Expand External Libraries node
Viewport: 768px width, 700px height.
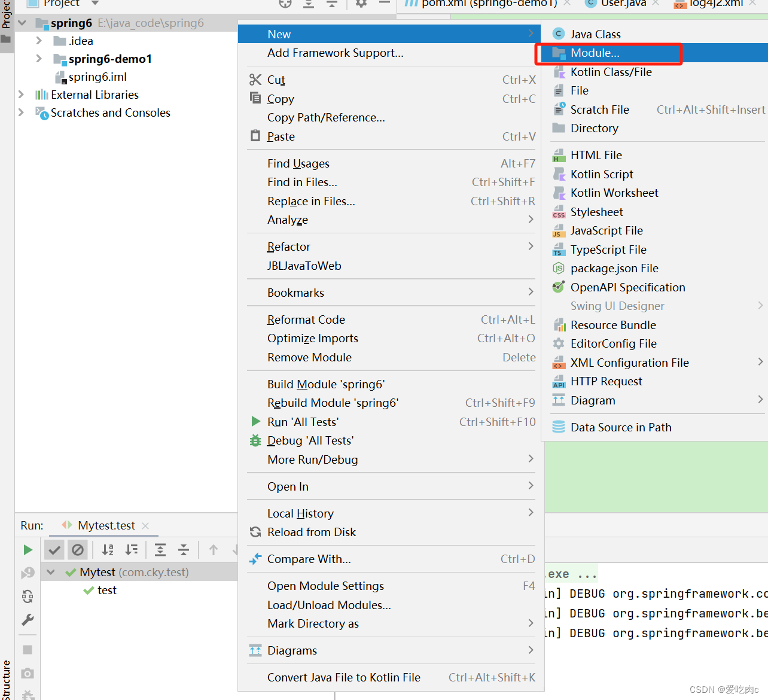pos(21,95)
